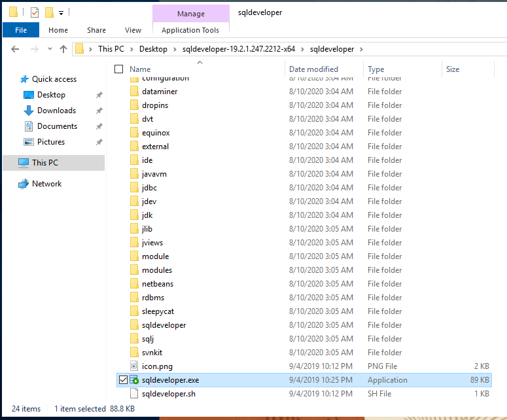The height and width of the screenshot is (420, 507).
Task: Click sqldeveloper-19.2.1.247.2212-x64 breadcrumb
Action: pos(239,49)
